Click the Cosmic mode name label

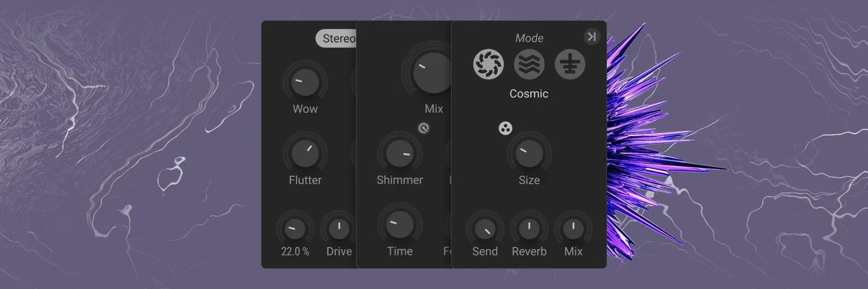tap(529, 94)
